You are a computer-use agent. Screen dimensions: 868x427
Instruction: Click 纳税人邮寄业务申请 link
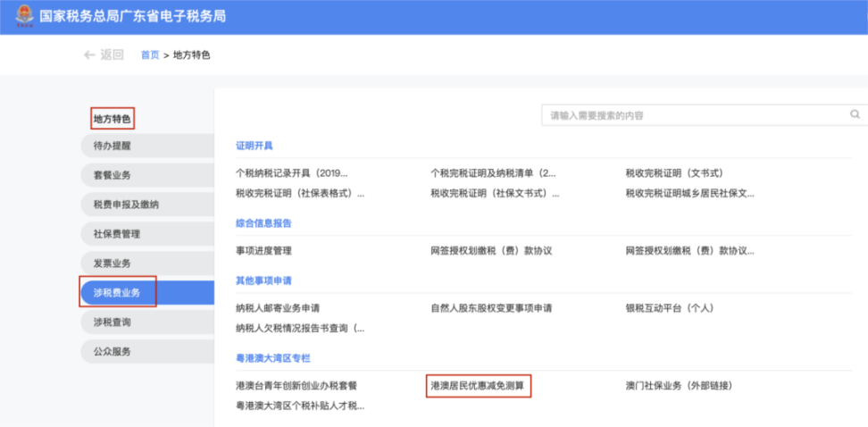(278, 308)
